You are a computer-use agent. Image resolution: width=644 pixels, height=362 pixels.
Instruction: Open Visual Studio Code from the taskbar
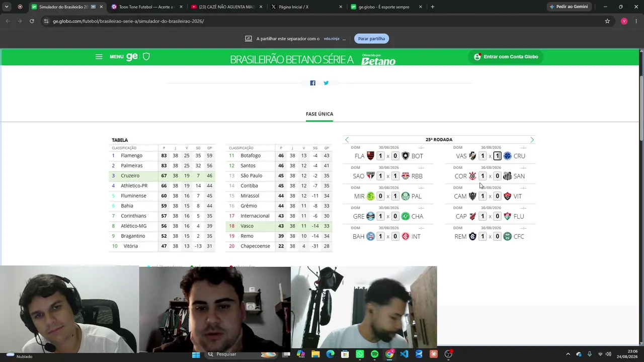pyautogui.click(x=404, y=354)
